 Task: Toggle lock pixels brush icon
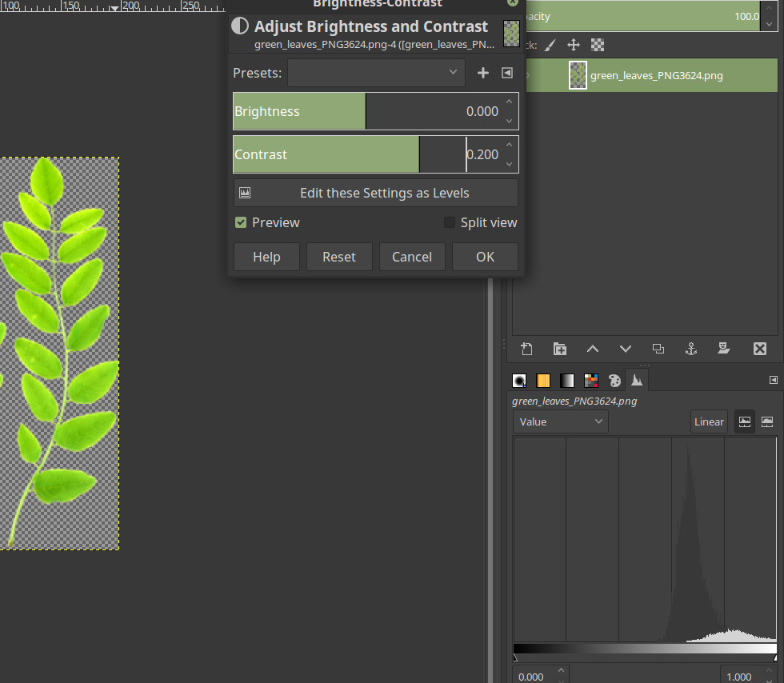(550, 46)
